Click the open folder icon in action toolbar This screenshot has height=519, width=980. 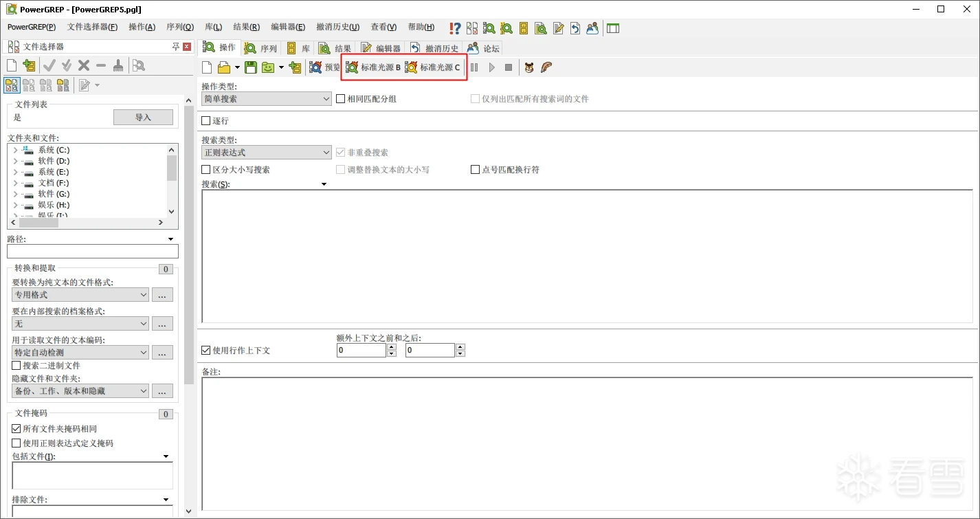tap(224, 67)
